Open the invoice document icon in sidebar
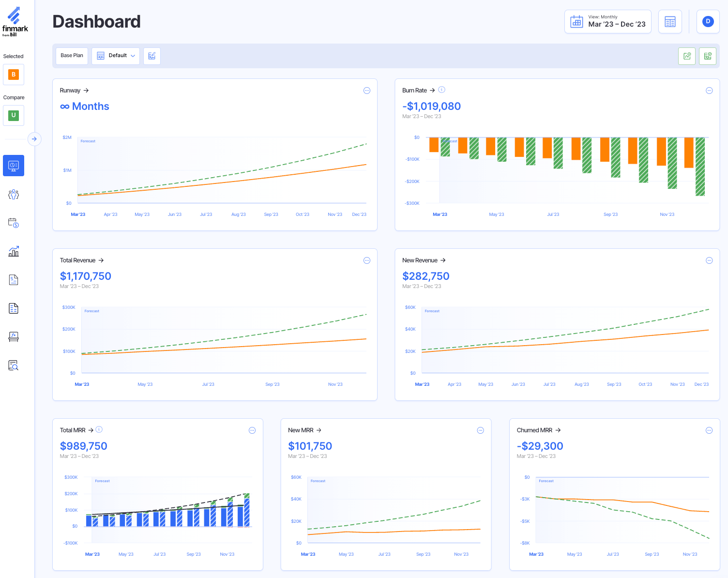 pos(13,279)
